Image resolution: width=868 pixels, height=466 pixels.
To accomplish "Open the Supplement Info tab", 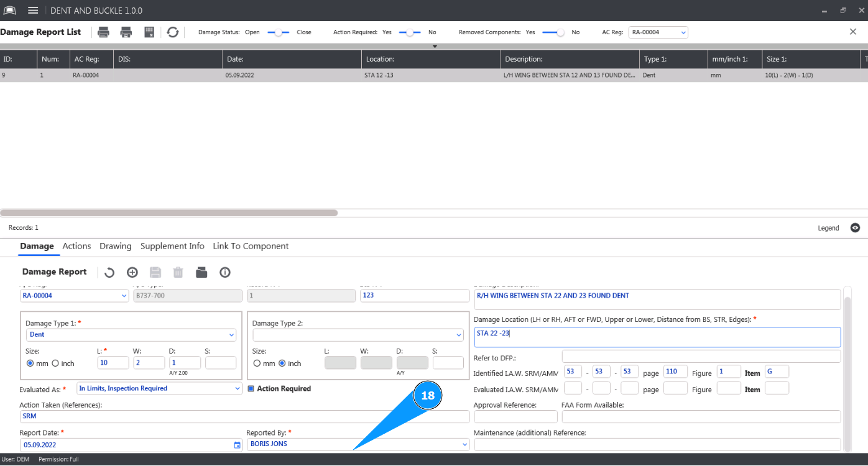I will coord(172,246).
